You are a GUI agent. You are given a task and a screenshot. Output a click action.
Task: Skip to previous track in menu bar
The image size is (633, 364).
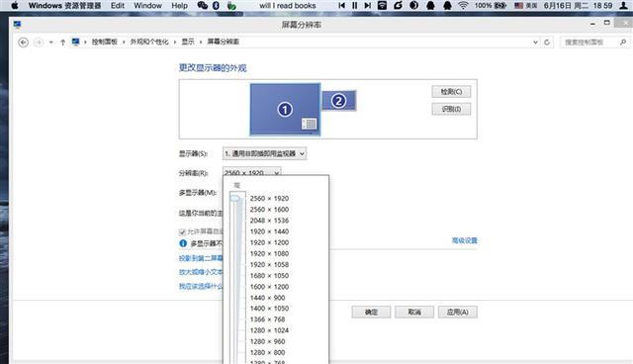(341, 6)
